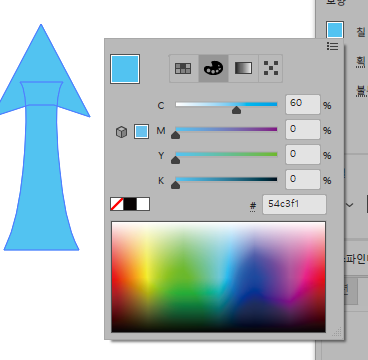Select the Color Mixer palette icon

[x=213, y=68]
